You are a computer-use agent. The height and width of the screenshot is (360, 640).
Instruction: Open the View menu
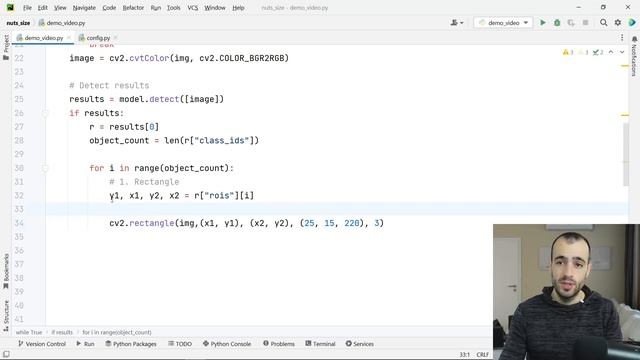(x=60, y=8)
